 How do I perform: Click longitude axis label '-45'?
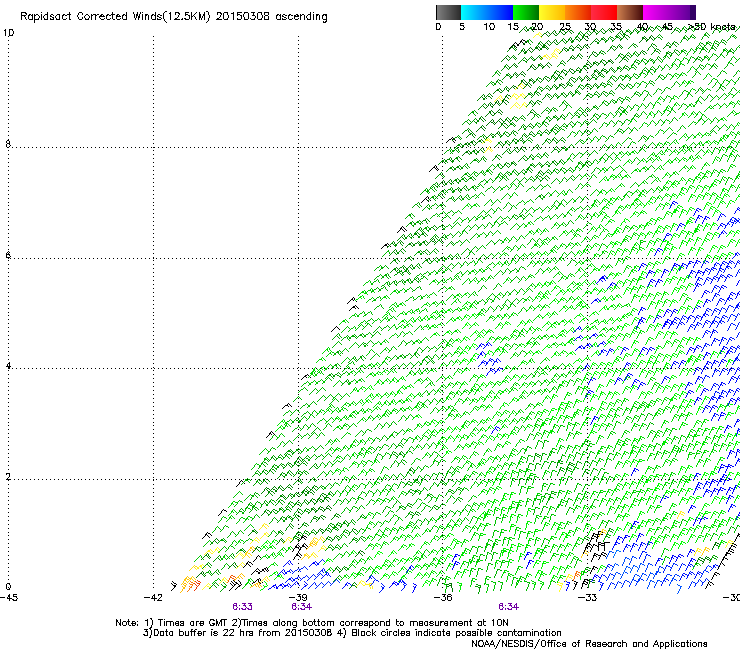tap(9, 598)
